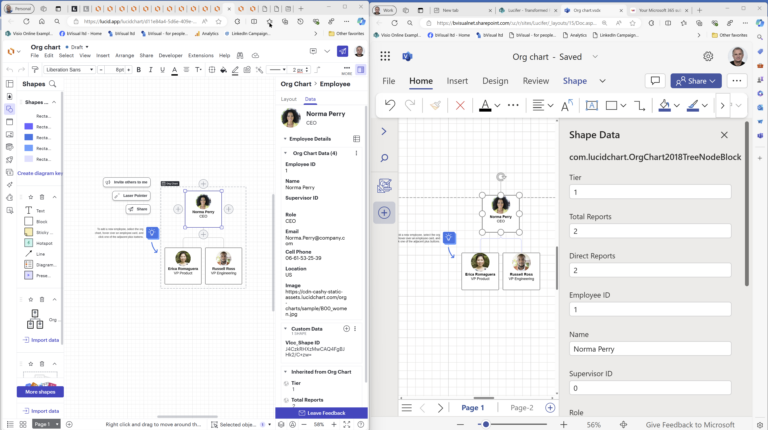Open the Draft status dropdown in Lucidchart

coord(79,47)
